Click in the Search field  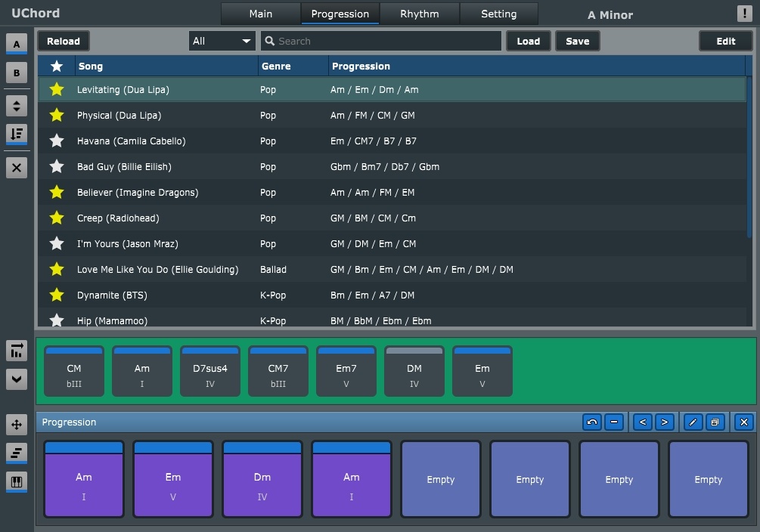[x=381, y=41]
